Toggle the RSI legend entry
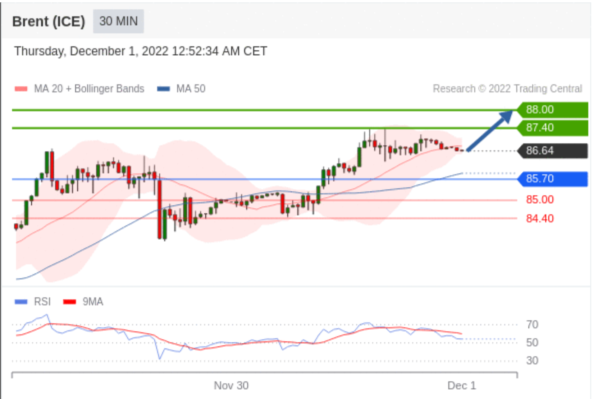 [33, 302]
